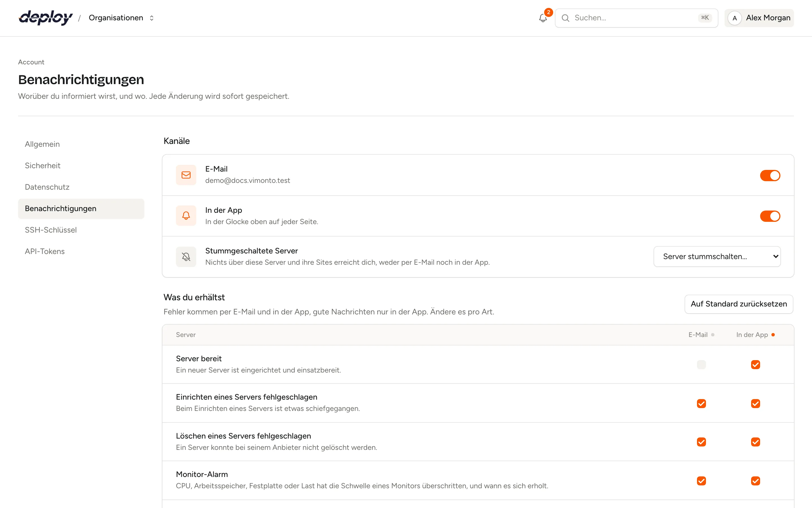Click the deploy logo
The height and width of the screenshot is (508, 812).
coord(46,17)
